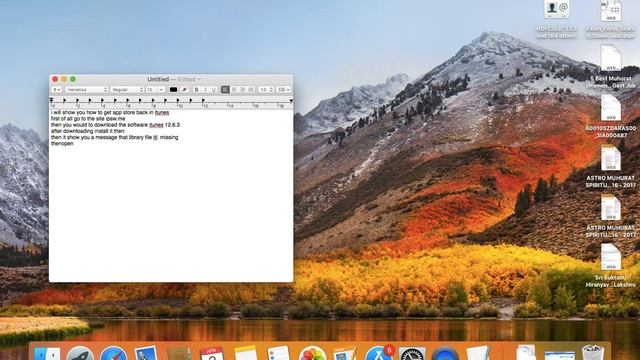Open the Trash in the Dock
This screenshot has height=360, width=640.
click(x=592, y=353)
